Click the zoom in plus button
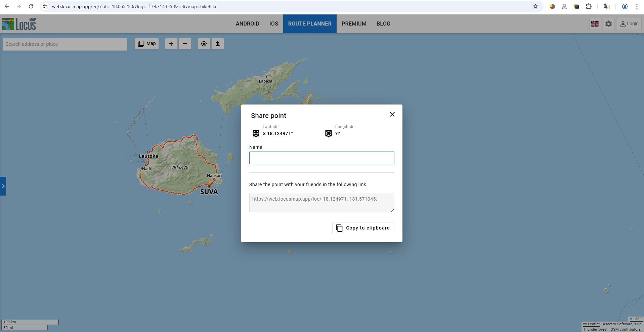Viewport: 644px width, 332px height. [171, 44]
